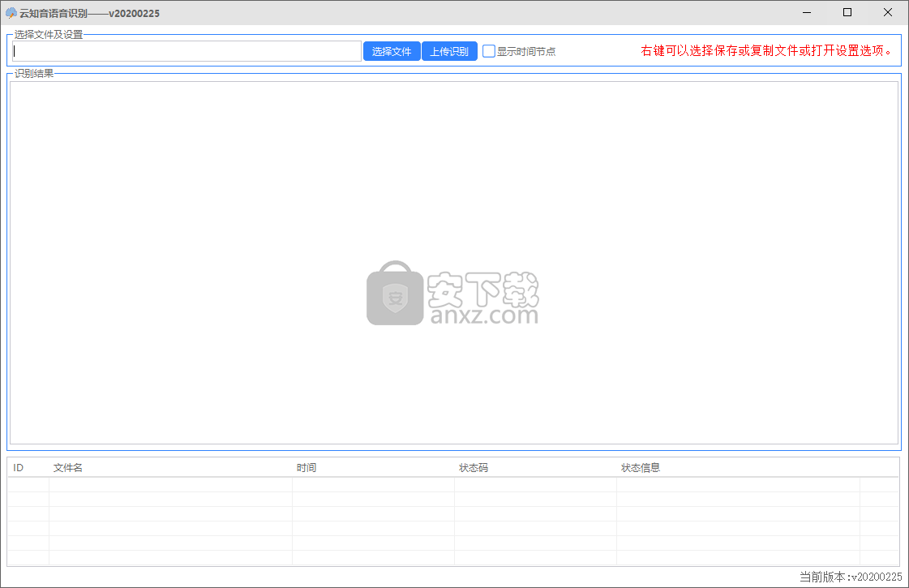Maximize the application window
This screenshot has width=909, height=588.
click(847, 13)
